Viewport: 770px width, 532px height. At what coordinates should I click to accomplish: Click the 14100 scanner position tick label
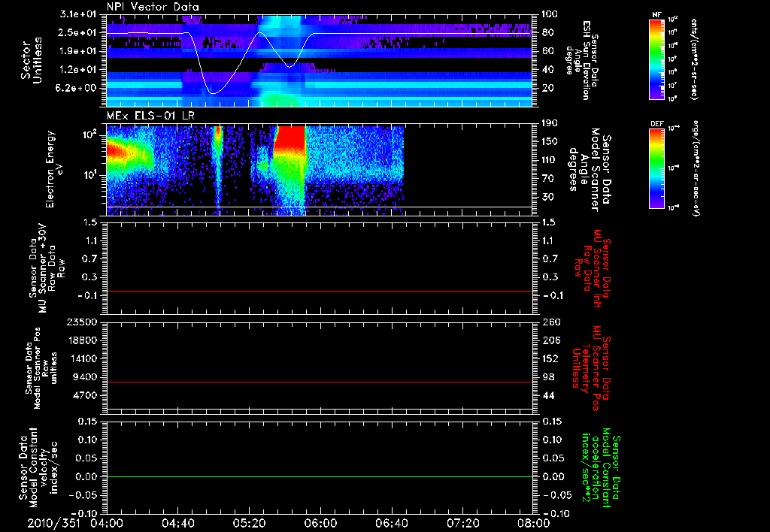(83, 359)
